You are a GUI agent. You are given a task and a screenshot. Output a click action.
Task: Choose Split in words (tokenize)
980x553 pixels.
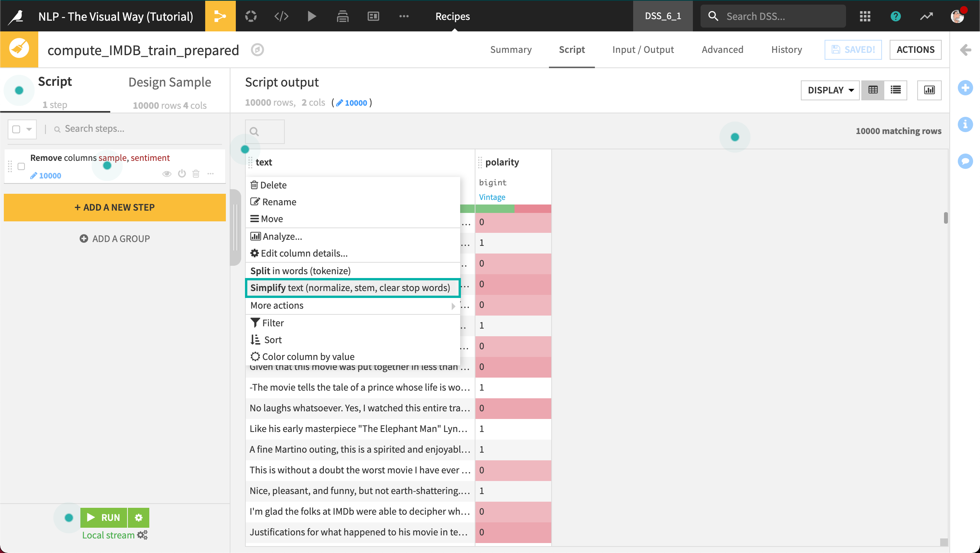353,271
